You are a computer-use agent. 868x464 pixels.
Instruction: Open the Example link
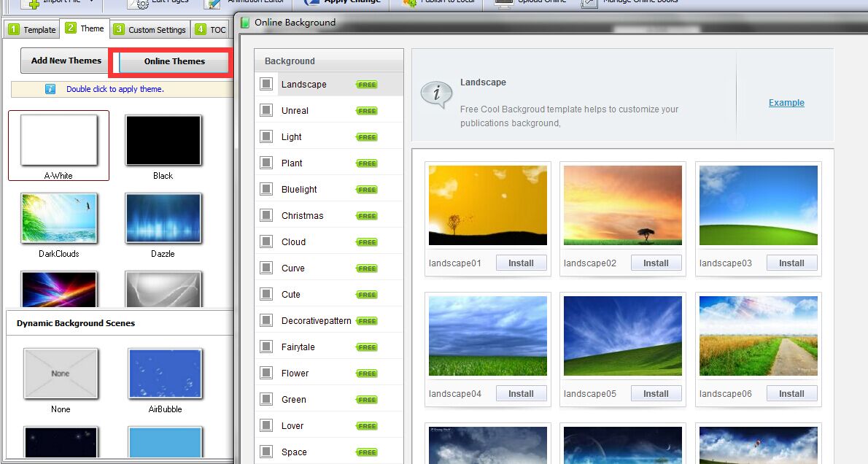(786, 102)
